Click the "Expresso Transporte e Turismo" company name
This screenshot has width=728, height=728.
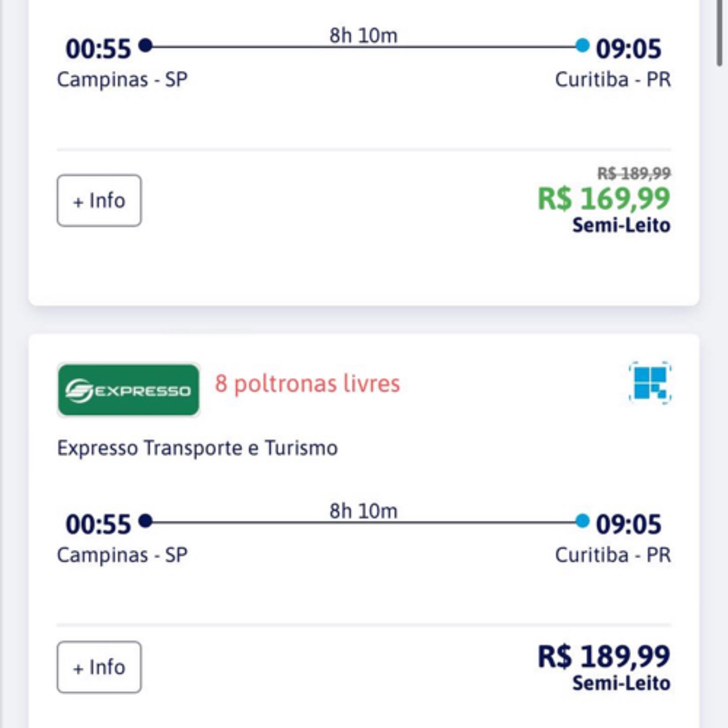tap(197, 448)
